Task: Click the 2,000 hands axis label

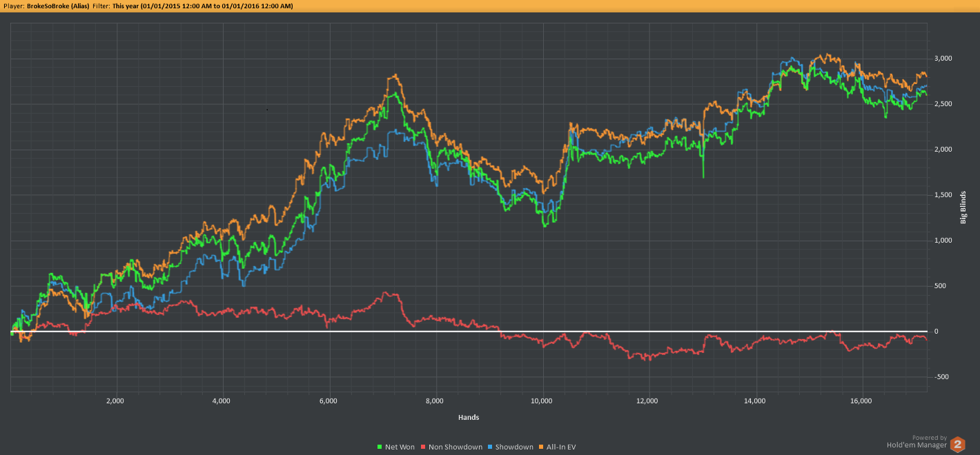Action: point(115,401)
